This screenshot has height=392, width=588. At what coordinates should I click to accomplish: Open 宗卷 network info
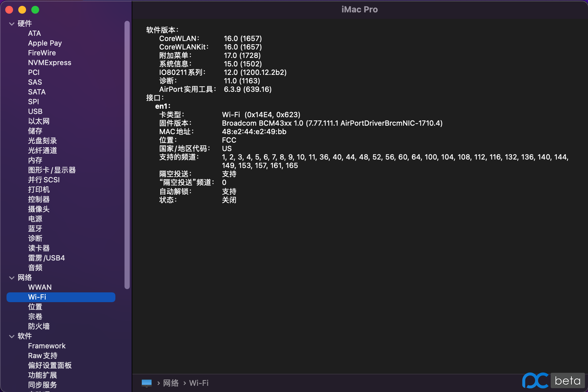(35, 316)
